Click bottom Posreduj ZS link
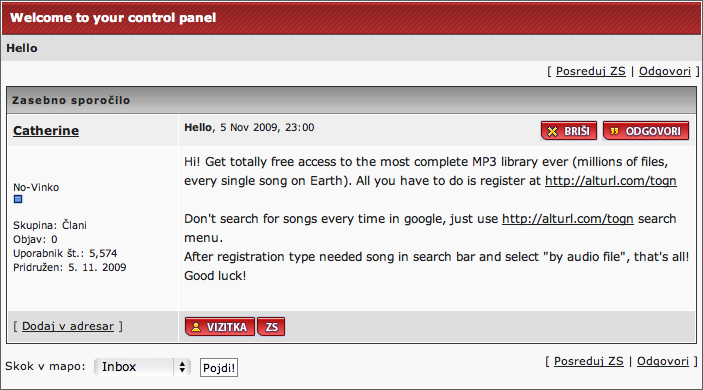 point(589,361)
